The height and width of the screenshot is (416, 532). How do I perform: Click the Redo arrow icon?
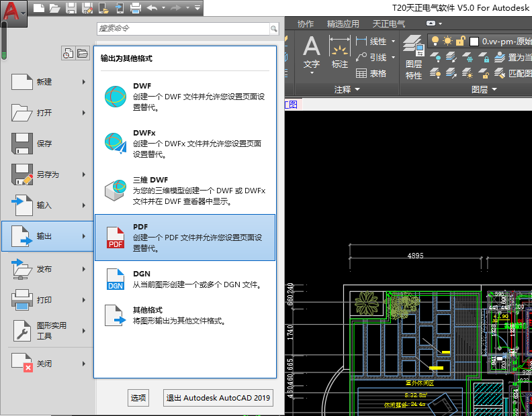pos(176,7)
